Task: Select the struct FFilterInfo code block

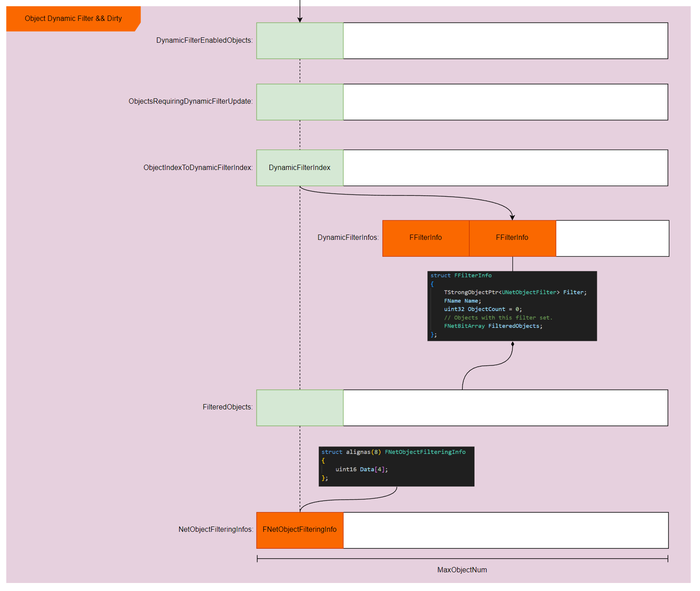Action: point(512,306)
